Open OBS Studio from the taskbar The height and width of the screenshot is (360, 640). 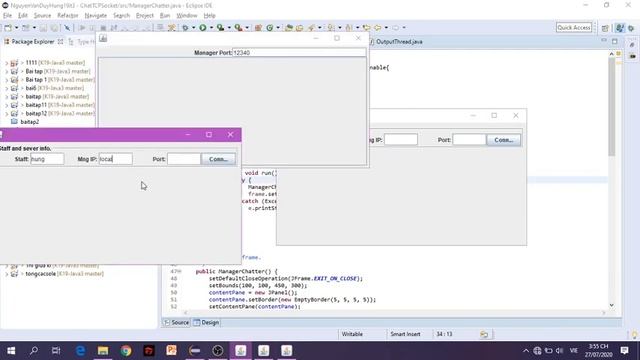pos(218,351)
